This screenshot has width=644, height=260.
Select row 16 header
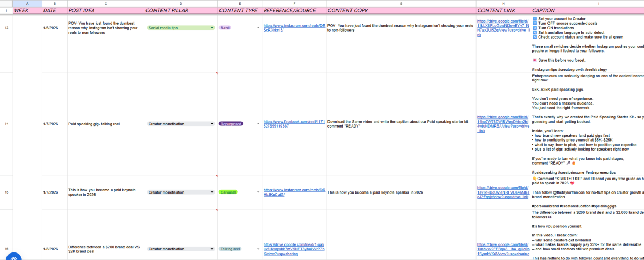(6, 249)
